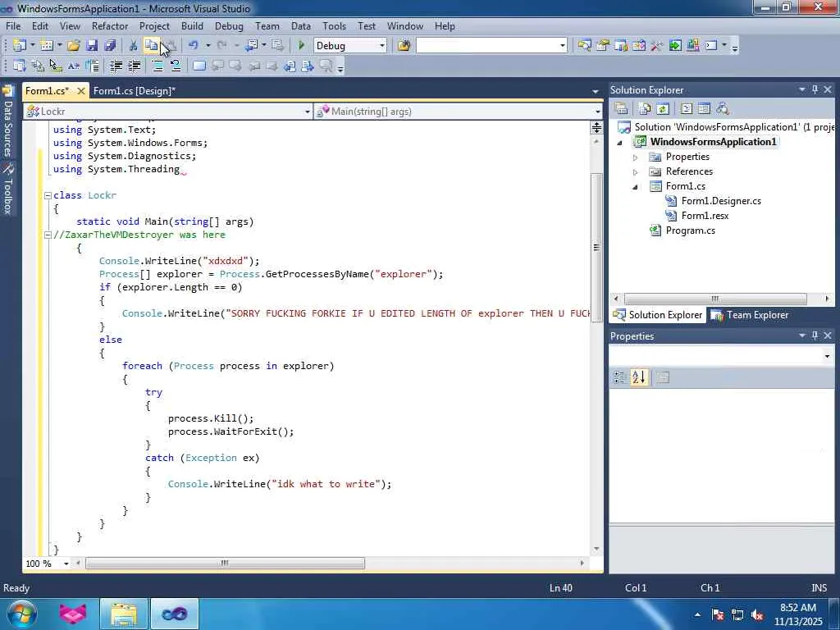Open the Build menu
Viewport: 840px width, 630px height.
tap(192, 25)
